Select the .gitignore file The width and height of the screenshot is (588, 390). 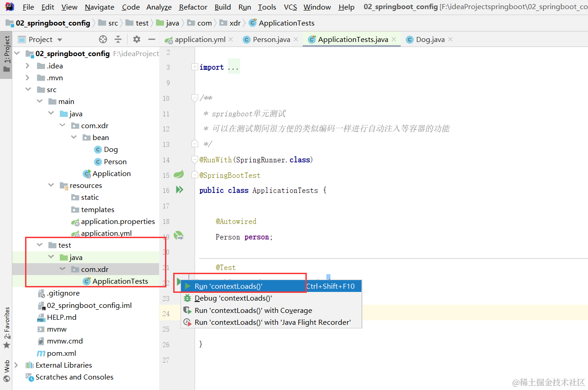click(58, 293)
